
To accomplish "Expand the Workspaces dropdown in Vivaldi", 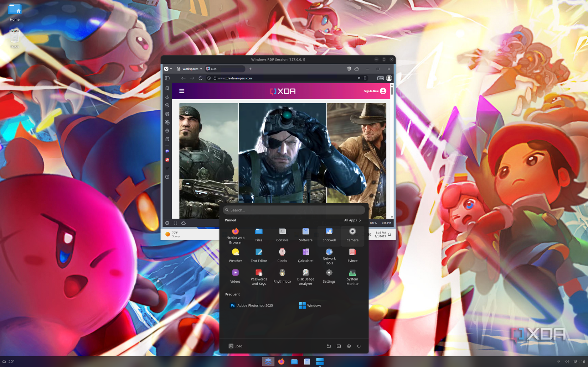I will tap(190, 69).
